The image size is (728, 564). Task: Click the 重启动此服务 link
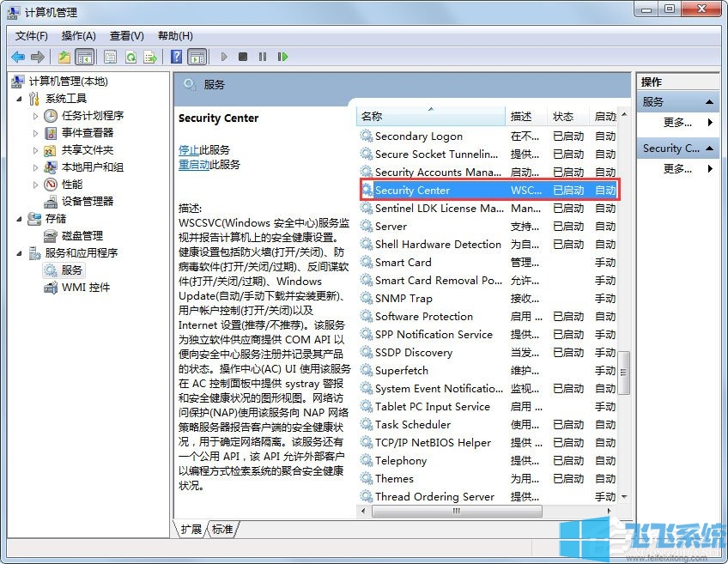tap(195, 165)
